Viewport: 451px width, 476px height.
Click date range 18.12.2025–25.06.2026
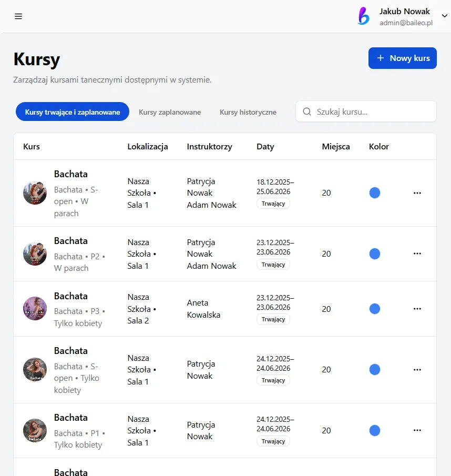pos(275,187)
